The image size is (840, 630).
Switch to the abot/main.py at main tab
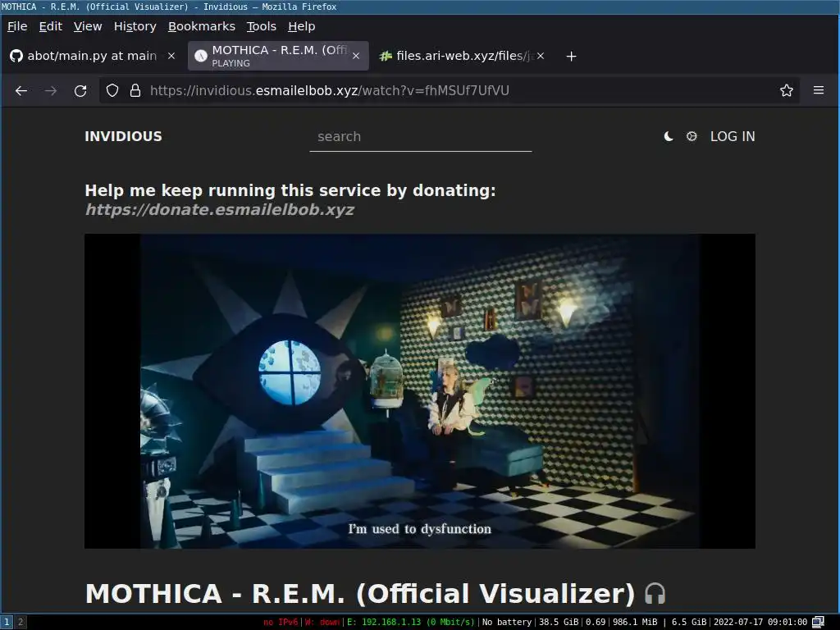92,56
